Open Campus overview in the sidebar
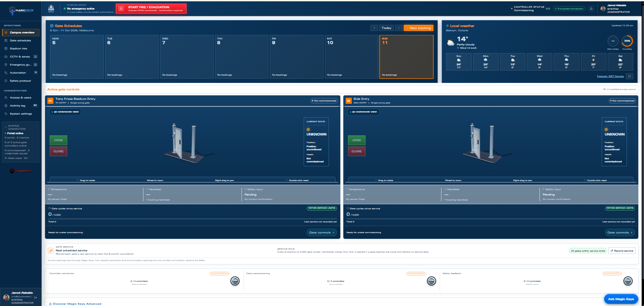This screenshot has height=306, width=644. tap(21, 33)
